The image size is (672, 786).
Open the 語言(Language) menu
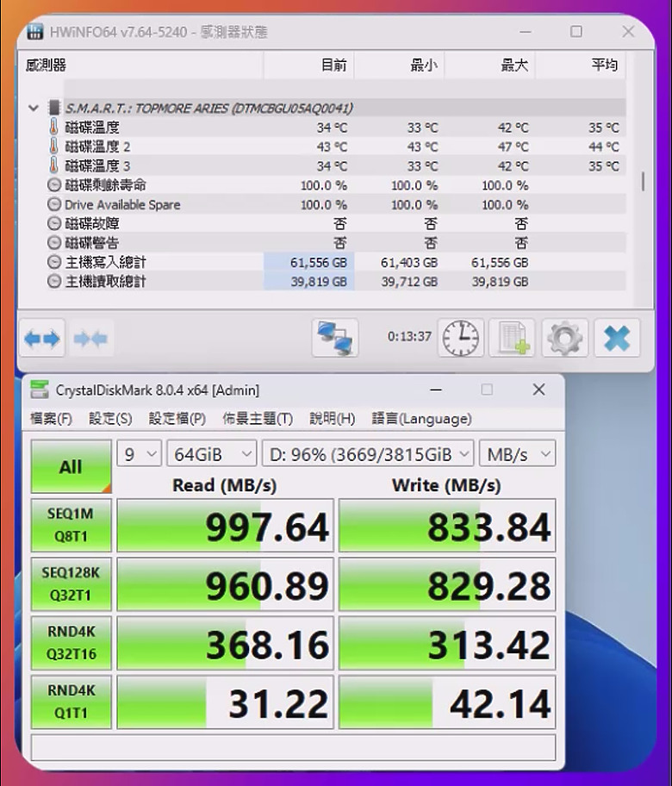421,419
